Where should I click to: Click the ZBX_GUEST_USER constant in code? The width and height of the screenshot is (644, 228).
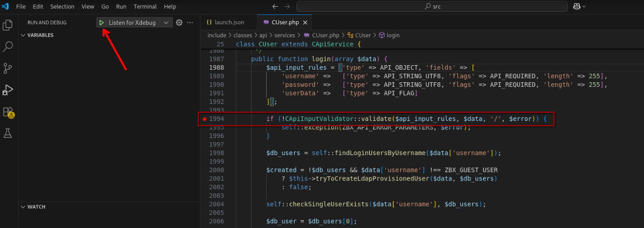[471, 170]
